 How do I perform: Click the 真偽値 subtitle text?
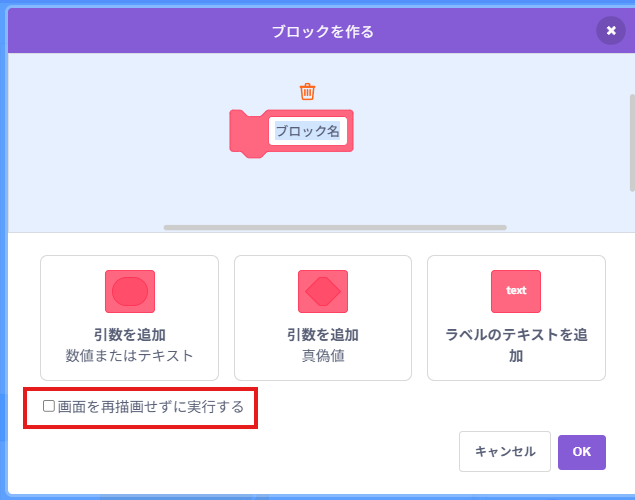323,356
